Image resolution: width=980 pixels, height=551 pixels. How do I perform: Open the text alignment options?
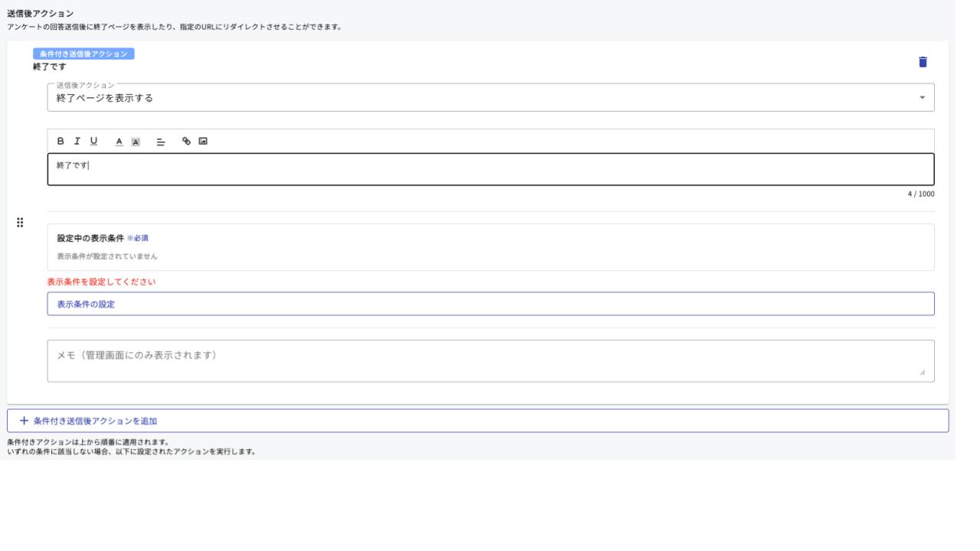point(161,141)
